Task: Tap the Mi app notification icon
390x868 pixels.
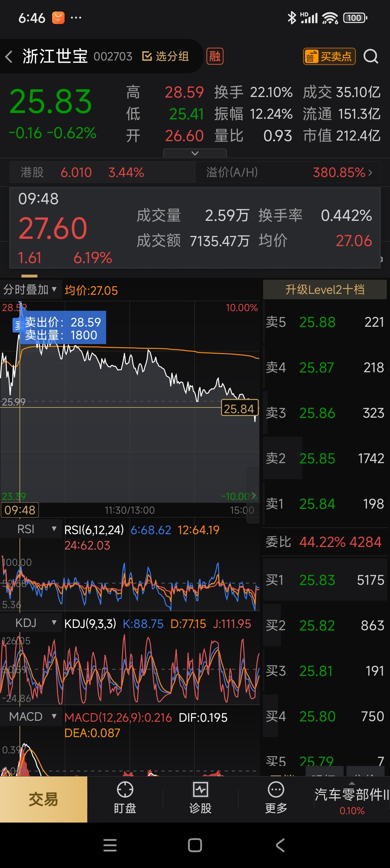Action: click(x=58, y=18)
